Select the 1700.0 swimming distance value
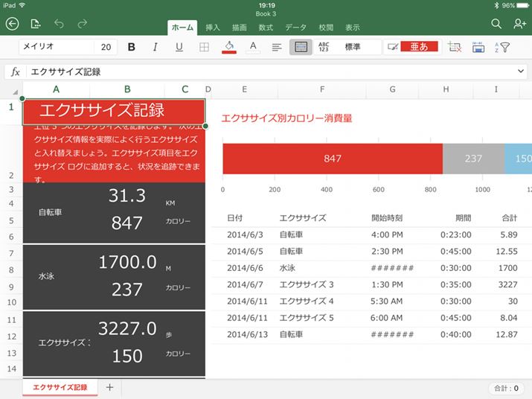 127,262
